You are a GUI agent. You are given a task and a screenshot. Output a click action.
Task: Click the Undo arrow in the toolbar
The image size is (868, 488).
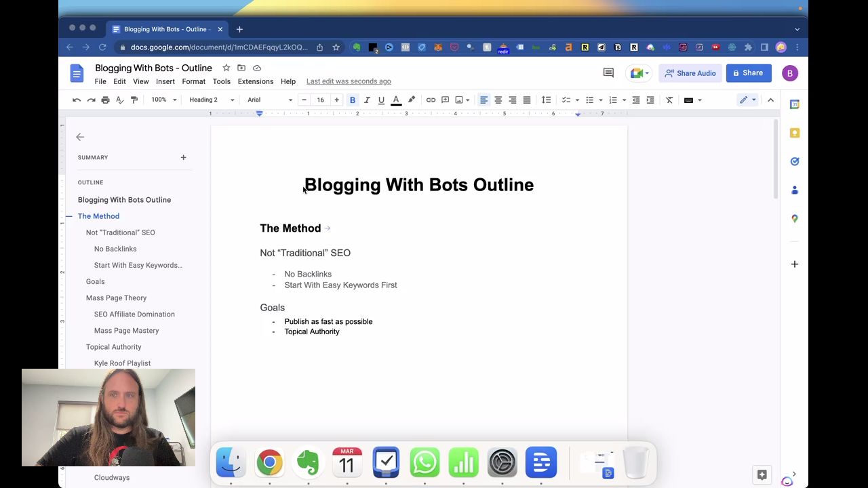click(77, 100)
